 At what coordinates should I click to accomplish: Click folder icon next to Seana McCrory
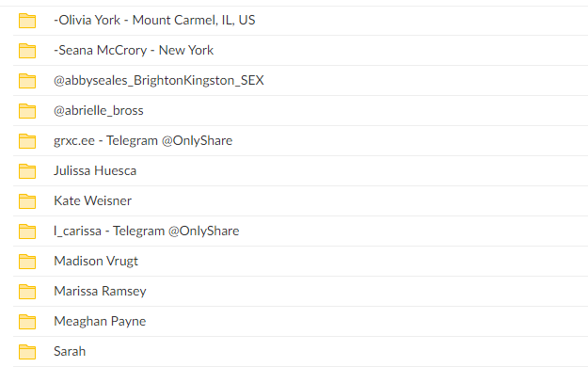27,51
